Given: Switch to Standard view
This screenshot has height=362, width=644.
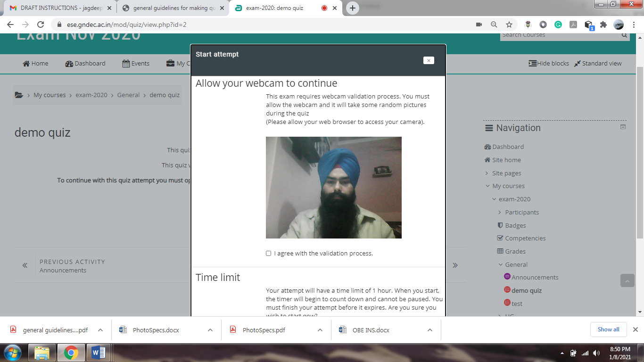Looking at the screenshot, I should (x=598, y=64).
